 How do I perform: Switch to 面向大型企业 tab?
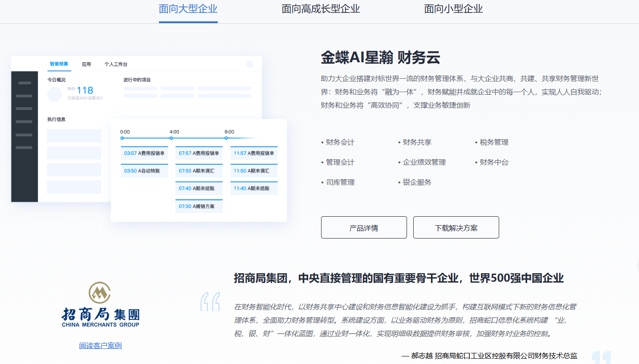(x=188, y=9)
